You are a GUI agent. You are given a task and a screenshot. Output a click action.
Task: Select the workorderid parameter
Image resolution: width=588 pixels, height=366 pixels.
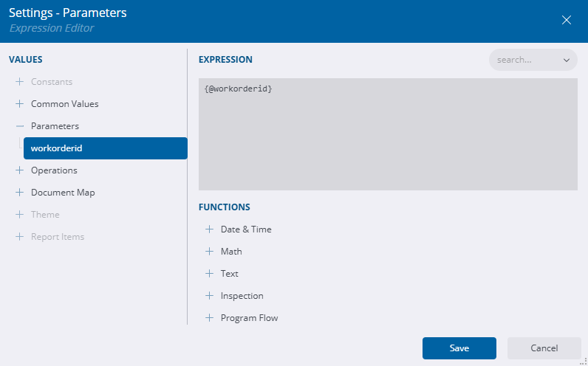tap(105, 148)
